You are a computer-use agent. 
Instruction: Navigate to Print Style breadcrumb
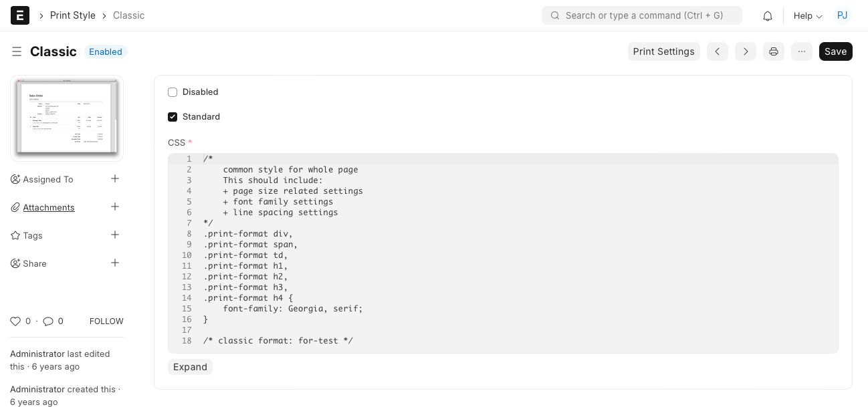tap(73, 15)
